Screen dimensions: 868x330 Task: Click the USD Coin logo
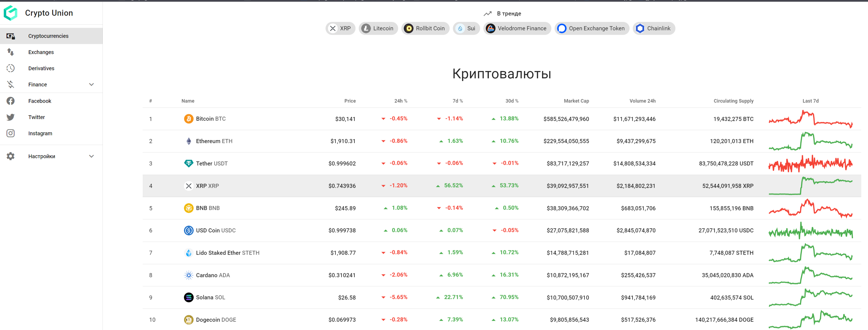tap(189, 230)
